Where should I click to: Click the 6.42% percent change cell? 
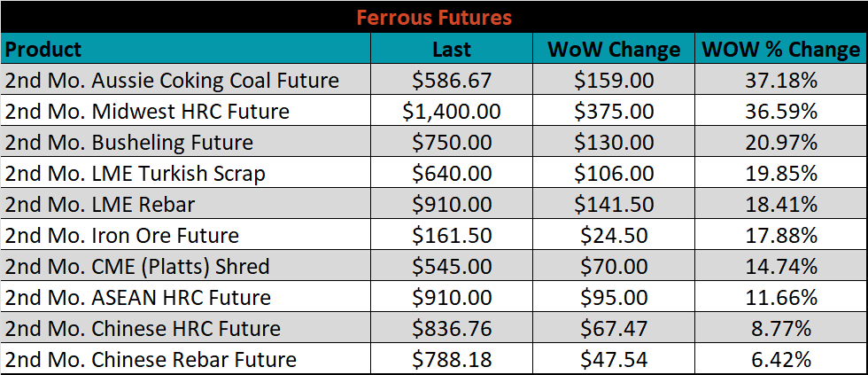click(781, 359)
